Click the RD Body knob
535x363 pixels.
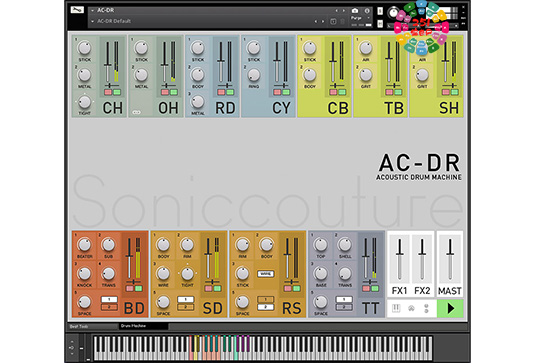(198, 75)
